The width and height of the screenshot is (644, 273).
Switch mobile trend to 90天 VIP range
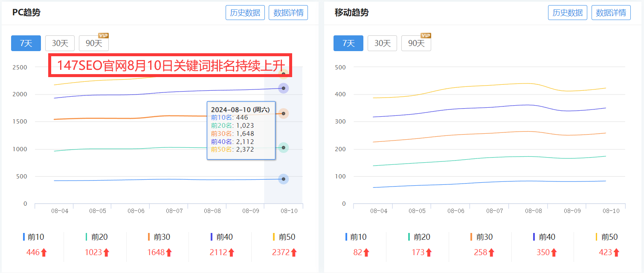click(416, 43)
